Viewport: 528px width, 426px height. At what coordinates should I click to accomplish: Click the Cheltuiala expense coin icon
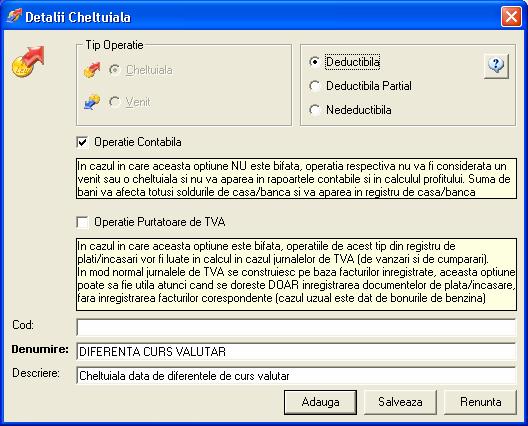coord(92,70)
